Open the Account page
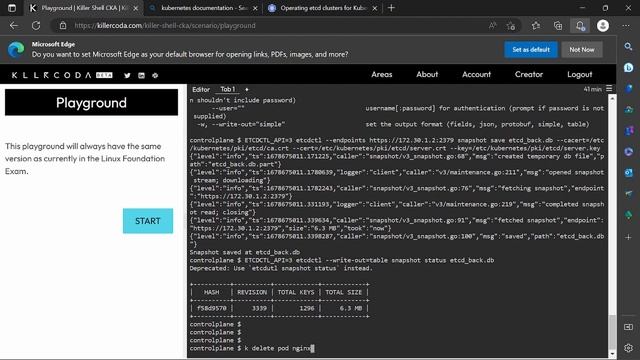 476,74
